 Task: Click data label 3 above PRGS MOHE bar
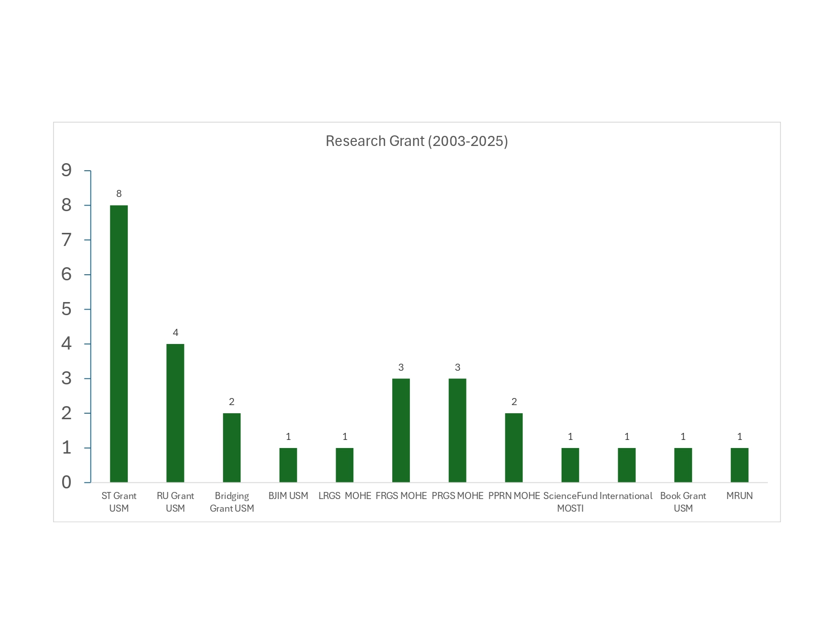pyautogui.click(x=457, y=367)
